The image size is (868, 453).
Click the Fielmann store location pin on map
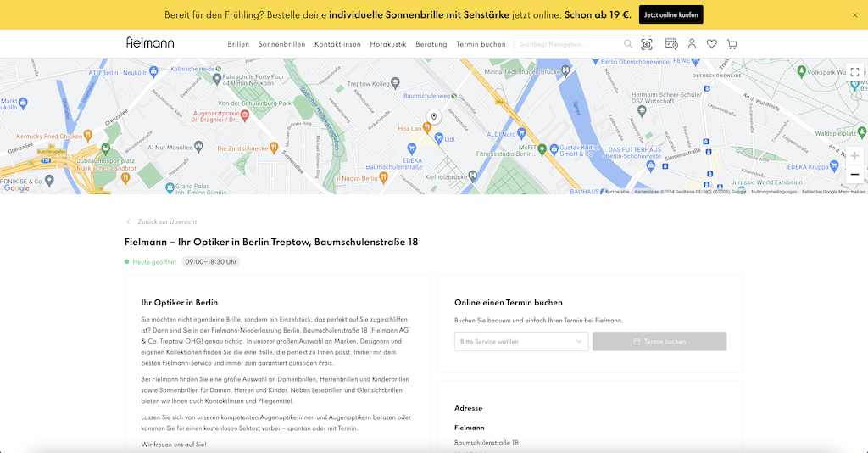[x=434, y=117]
